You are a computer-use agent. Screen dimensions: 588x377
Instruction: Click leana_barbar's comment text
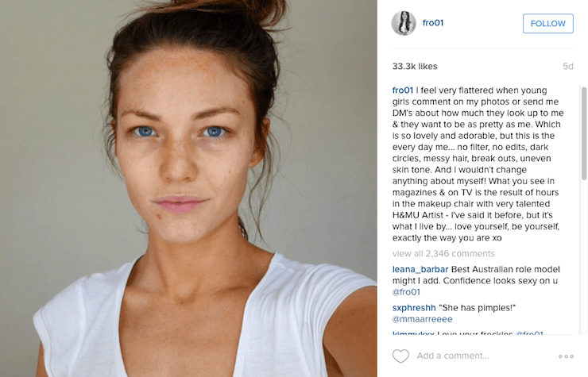click(476, 275)
